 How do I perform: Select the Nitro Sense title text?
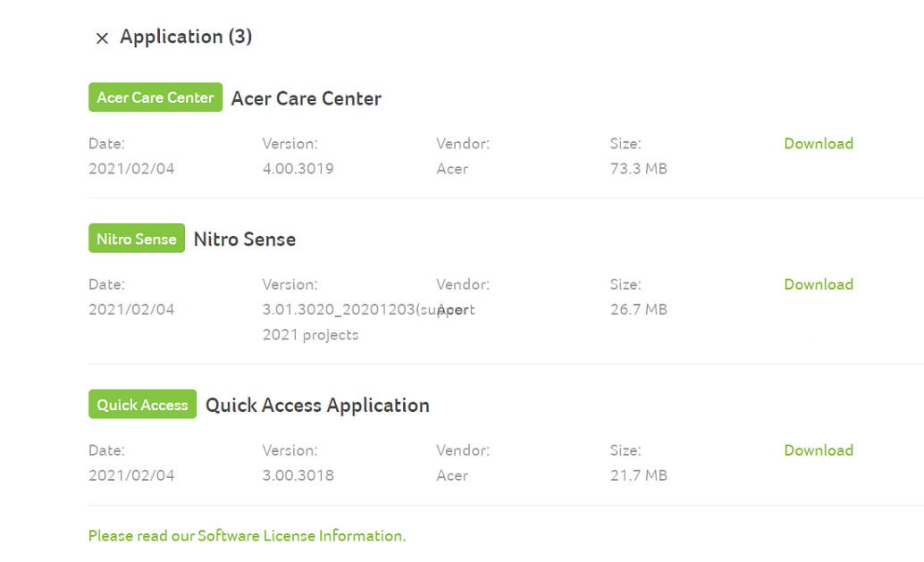tap(245, 239)
